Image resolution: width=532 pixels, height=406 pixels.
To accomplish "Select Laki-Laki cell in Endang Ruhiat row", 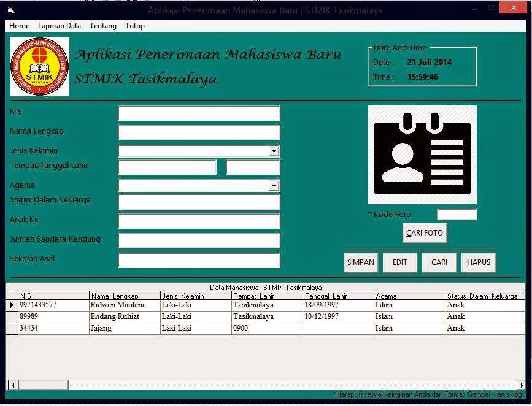I will pyautogui.click(x=196, y=317).
